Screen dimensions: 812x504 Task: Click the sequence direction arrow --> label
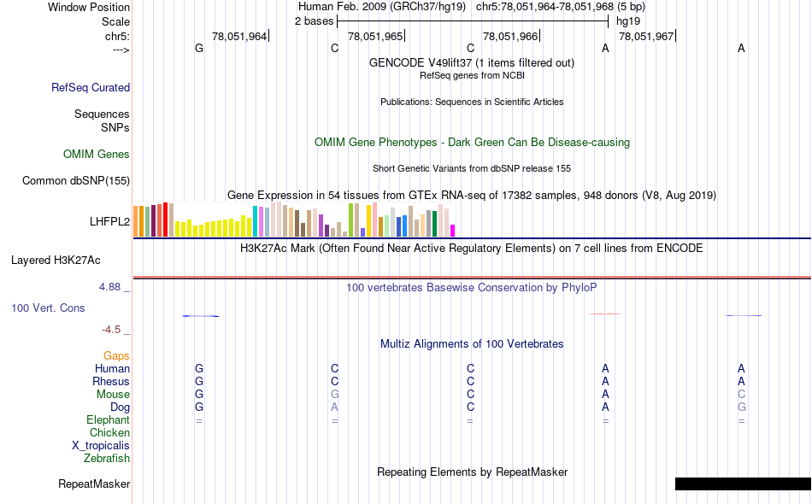click(x=121, y=50)
